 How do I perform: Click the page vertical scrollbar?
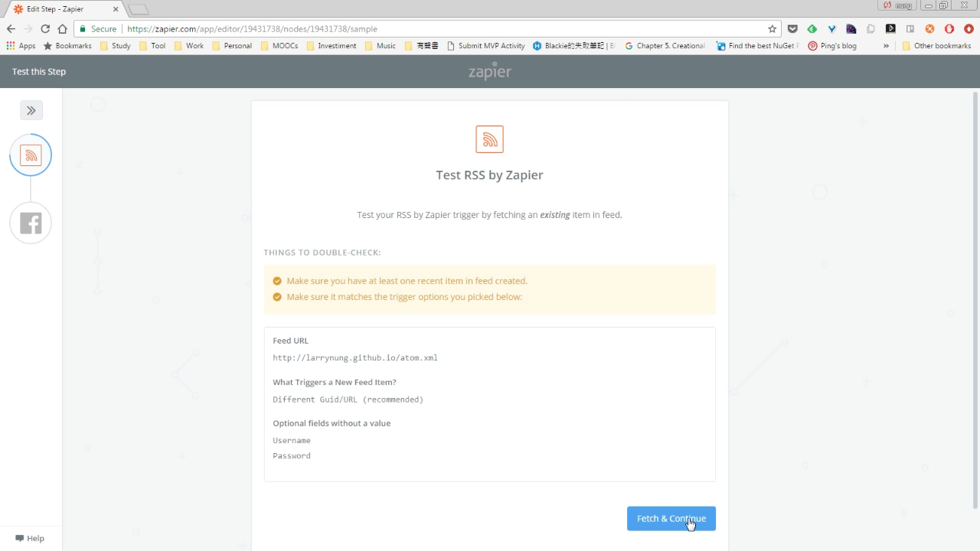(975, 300)
